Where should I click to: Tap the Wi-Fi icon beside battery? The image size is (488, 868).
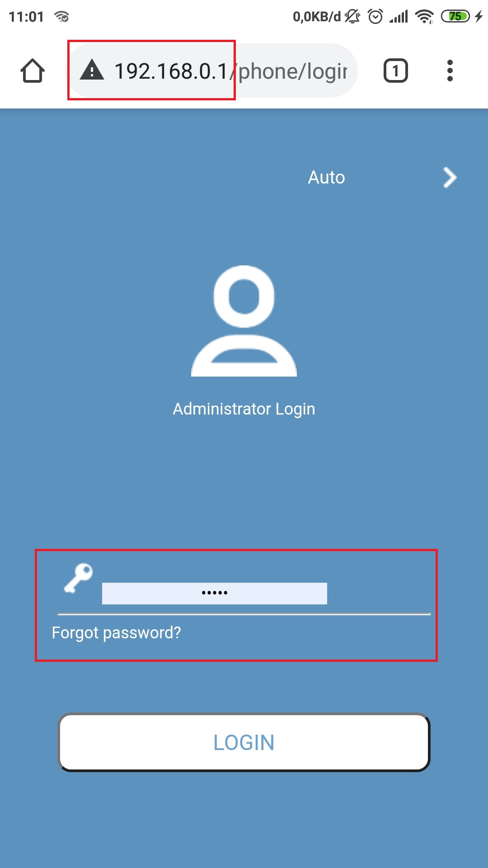424,17
